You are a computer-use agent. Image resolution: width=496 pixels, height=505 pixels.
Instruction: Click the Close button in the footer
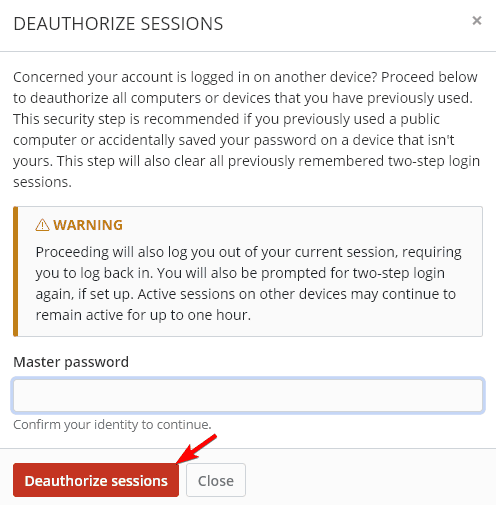tap(216, 480)
